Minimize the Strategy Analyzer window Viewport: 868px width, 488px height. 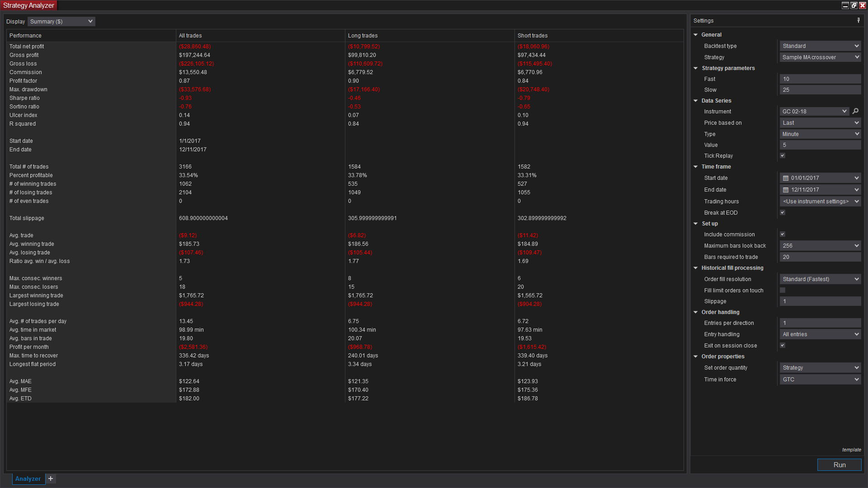tap(845, 5)
